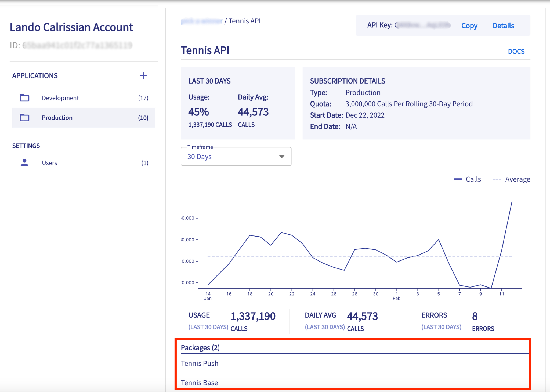Click the Average legend icon above the chart
Screen dimensions: 550x392
click(497, 179)
